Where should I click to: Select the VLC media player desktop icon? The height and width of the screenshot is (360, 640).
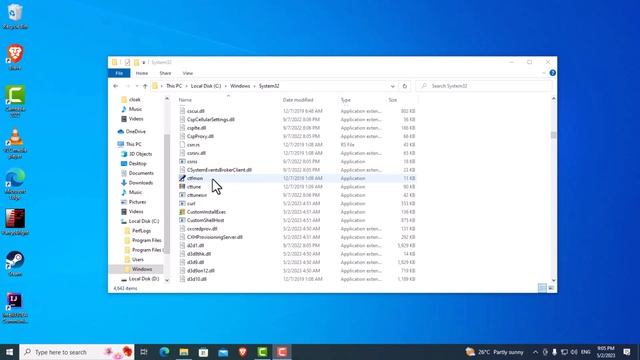[15, 143]
